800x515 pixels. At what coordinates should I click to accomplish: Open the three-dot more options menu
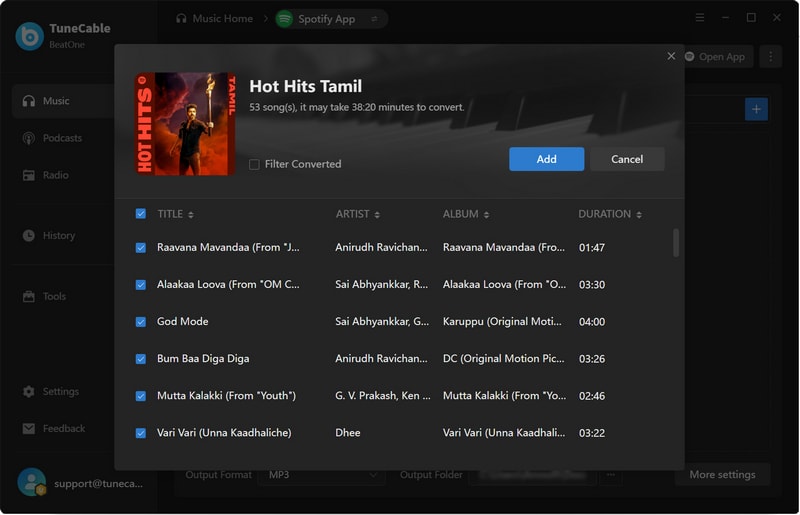pos(770,57)
